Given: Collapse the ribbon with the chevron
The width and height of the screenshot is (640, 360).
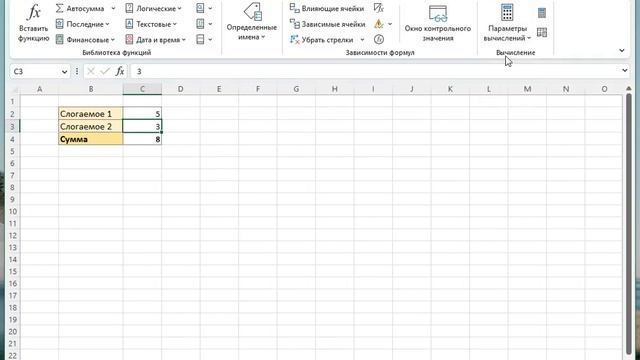Looking at the screenshot, I should coord(622,50).
